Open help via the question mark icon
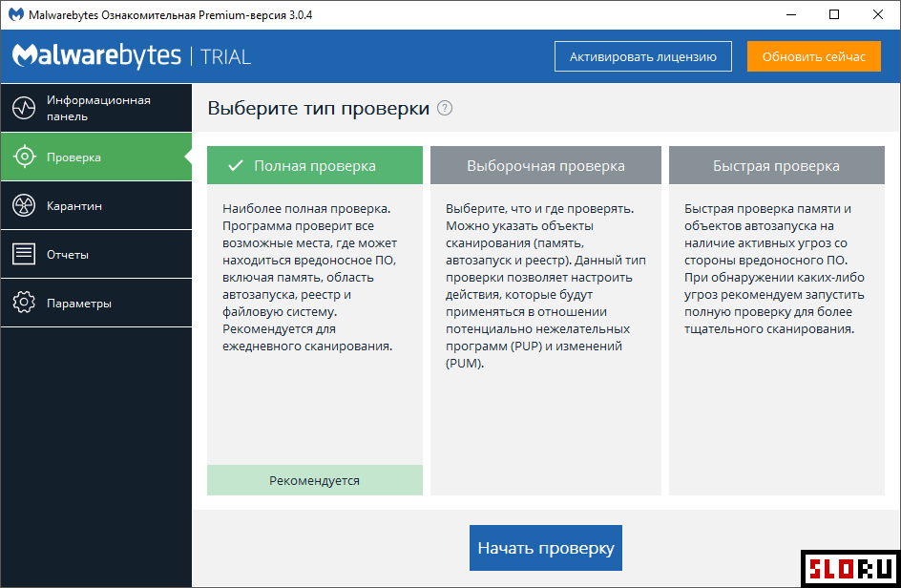Screen dimensions: 901x588 pyautogui.click(x=445, y=108)
